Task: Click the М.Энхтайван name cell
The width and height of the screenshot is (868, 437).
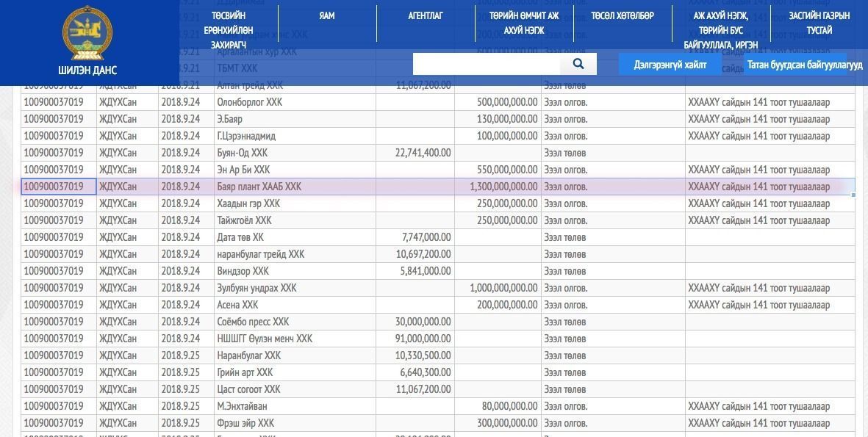Action: tap(295, 406)
